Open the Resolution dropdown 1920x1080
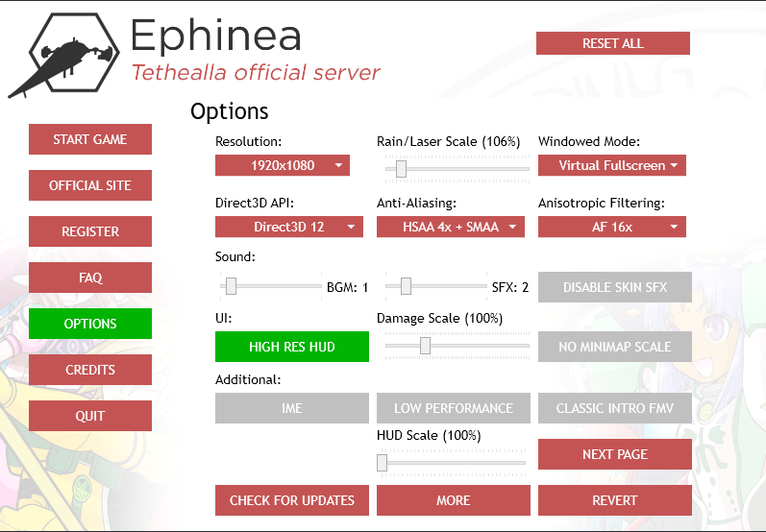766x532 pixels. [x=283, y=165]
